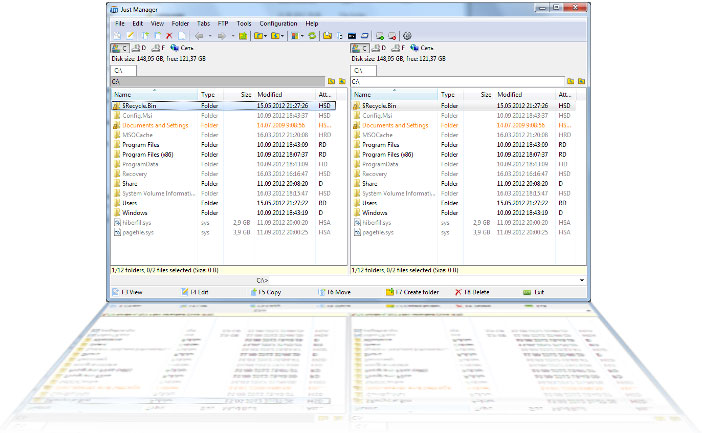The width and height of the screenshot is (702, 433).
Task: Select Program Files (x86) folder in left panel
Action: (x=150, y=155)
